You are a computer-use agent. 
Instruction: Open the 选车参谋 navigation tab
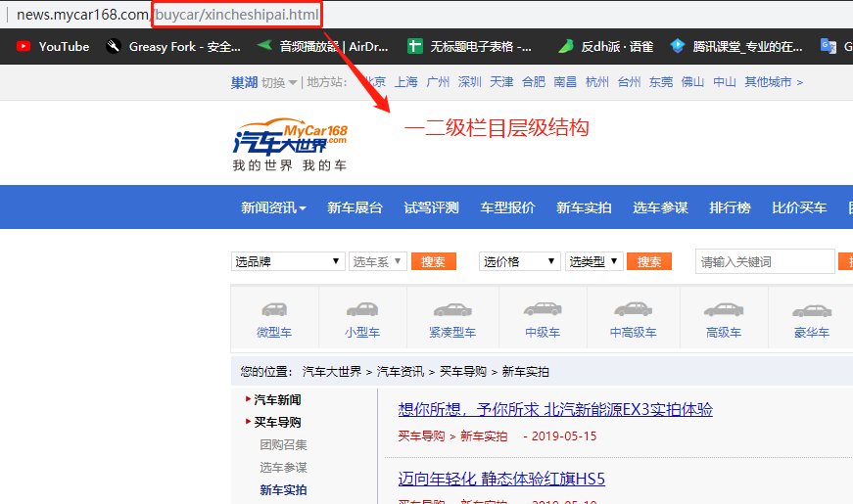660,207
